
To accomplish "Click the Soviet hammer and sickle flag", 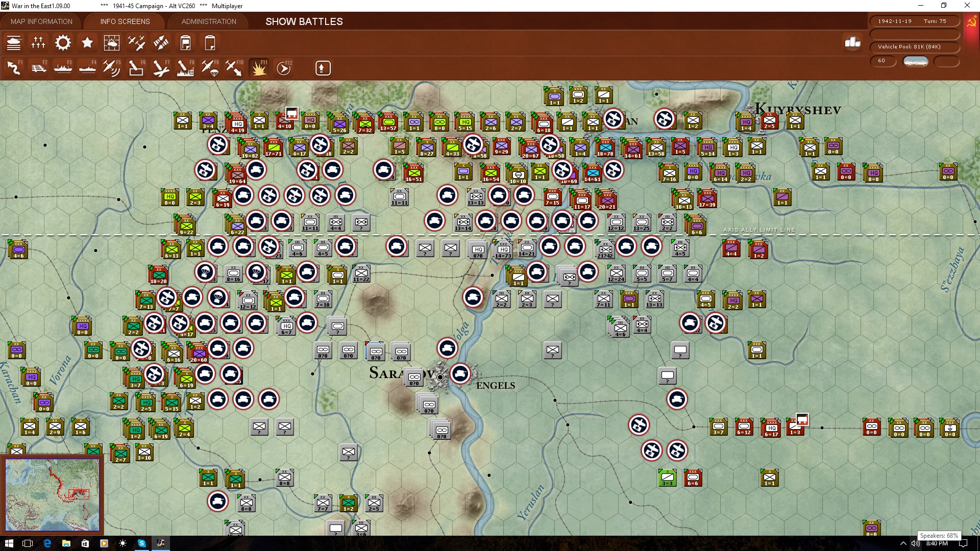I will click(971, 22).
